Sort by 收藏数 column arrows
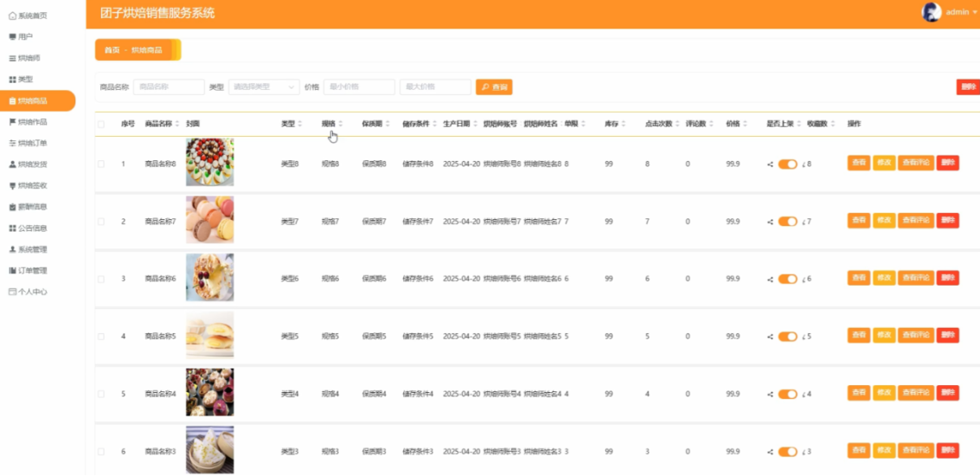The height and width of the screenshot is (476, 980). [832, 124]
